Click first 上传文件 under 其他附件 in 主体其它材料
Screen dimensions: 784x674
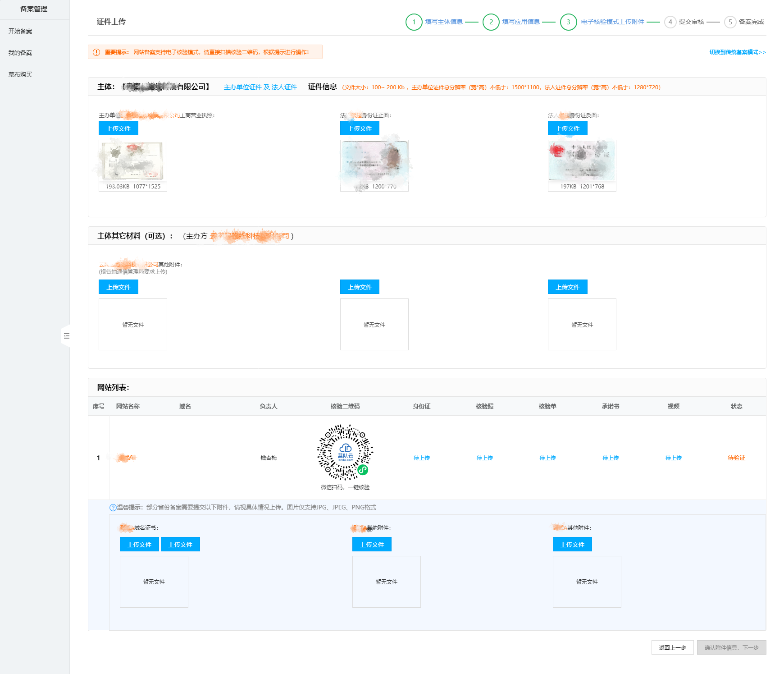click(119, 287)
